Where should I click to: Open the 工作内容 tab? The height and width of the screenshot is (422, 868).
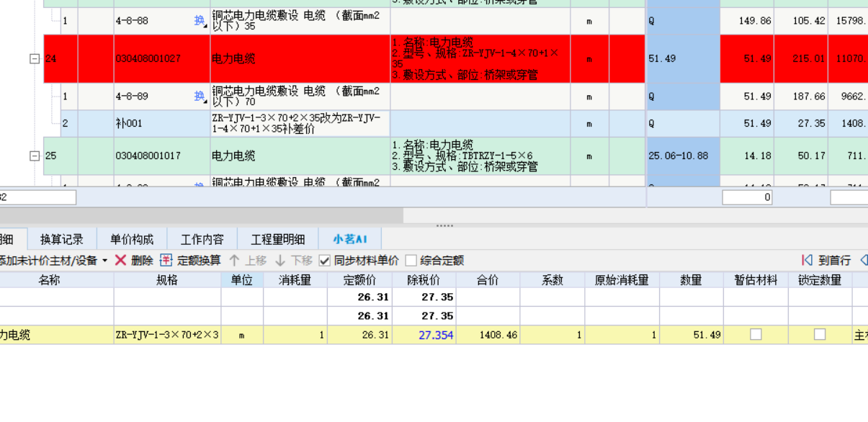[202, 239]
